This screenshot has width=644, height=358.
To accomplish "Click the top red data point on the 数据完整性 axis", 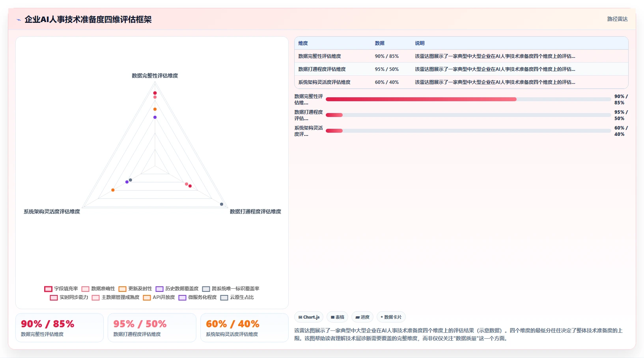I will click(x=155, y=93).
